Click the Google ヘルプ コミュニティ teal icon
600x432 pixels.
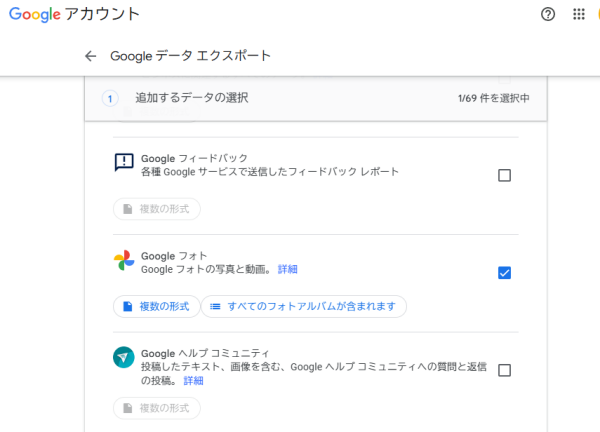(124, 357)
